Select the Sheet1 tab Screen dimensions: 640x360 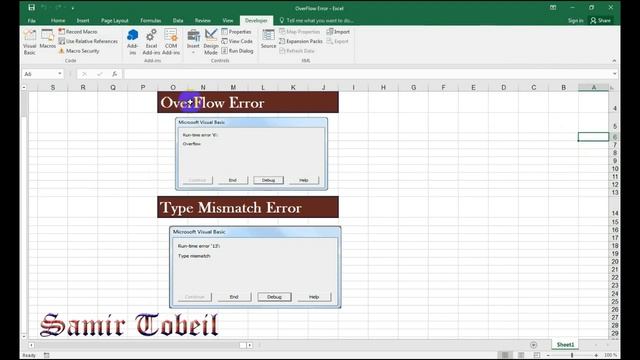pyautogui.click(x=565, y=345)
